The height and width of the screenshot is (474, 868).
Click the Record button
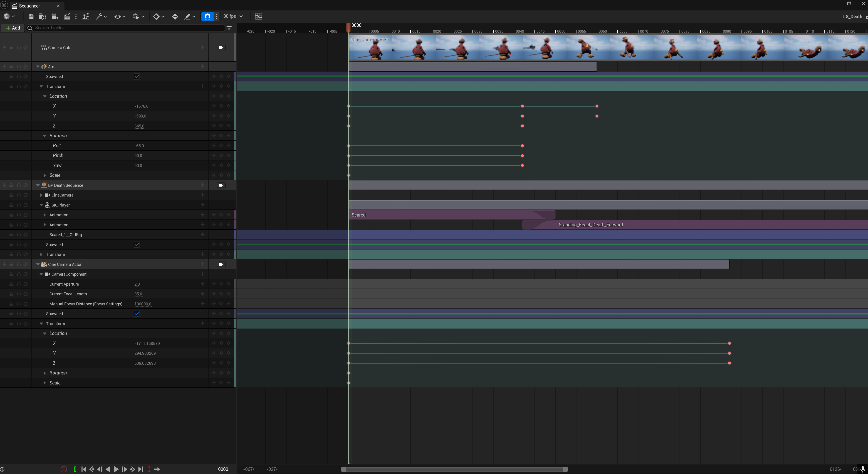pos(64,469)
